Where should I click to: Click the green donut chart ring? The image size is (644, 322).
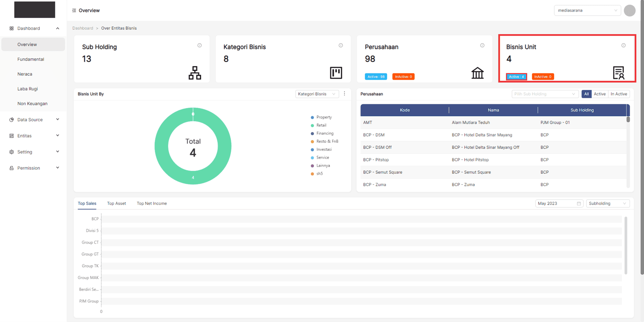point(161,147)
